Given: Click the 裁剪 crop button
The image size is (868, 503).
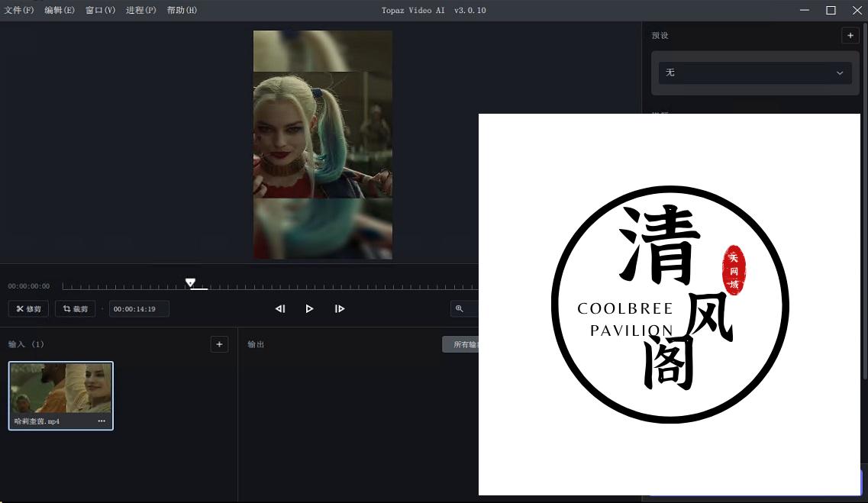Looking at the screenshot, I should (76, 309).
